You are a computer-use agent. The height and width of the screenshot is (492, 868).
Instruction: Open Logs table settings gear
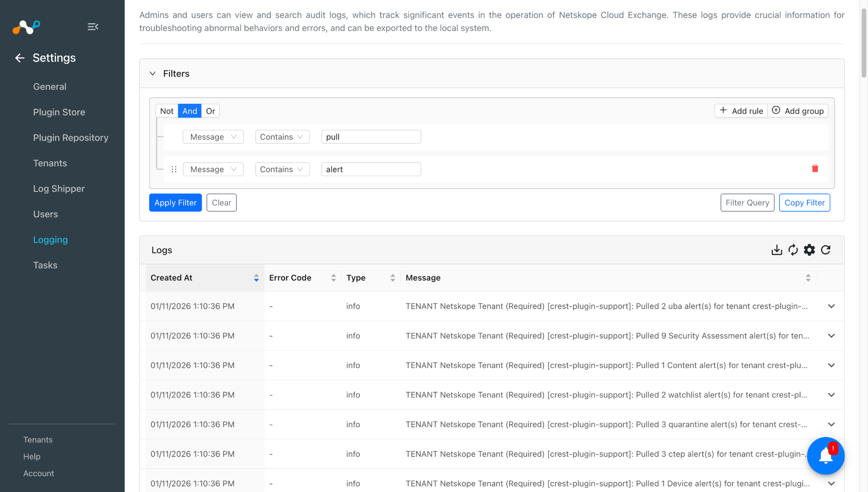click(810, 250)
